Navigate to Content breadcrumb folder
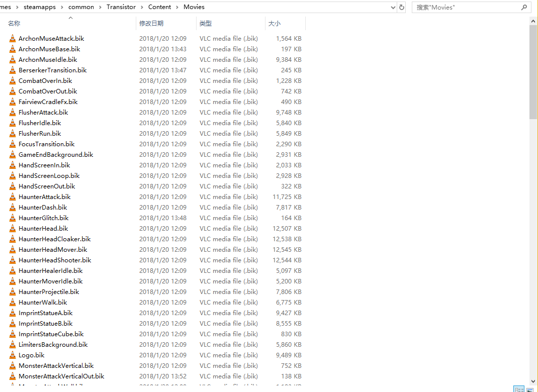This screenshot has height=392, width=538. [x=159, y=7]
